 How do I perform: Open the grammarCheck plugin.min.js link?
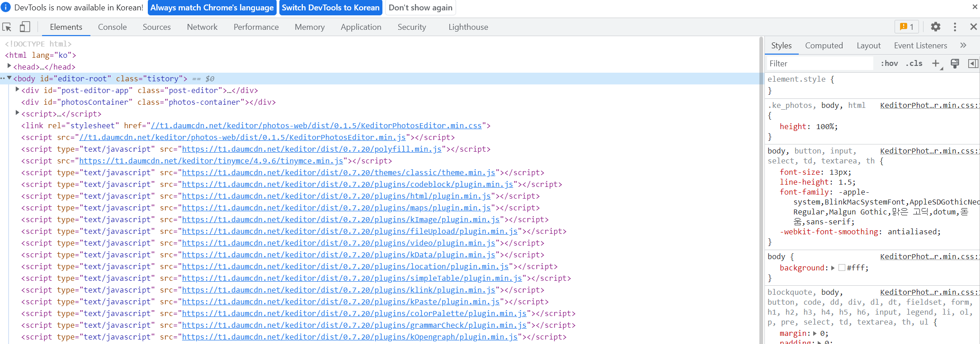coord(354,325)
